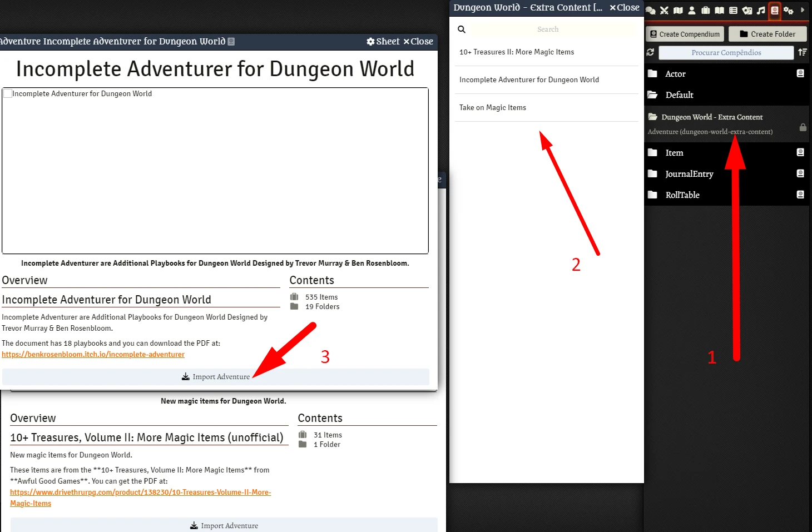Open the Actors tab (person icon)
The image size is (812, 532).
click(x=692, y=10)
